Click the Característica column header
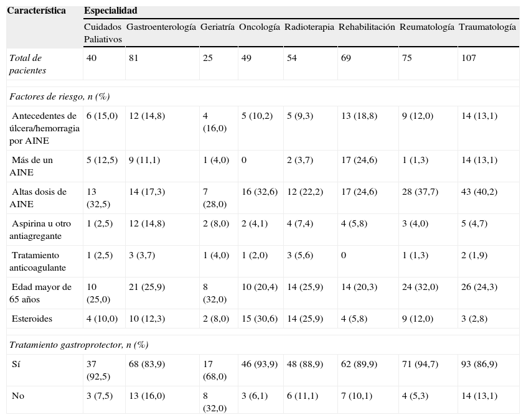 click(x=37, y=11)
